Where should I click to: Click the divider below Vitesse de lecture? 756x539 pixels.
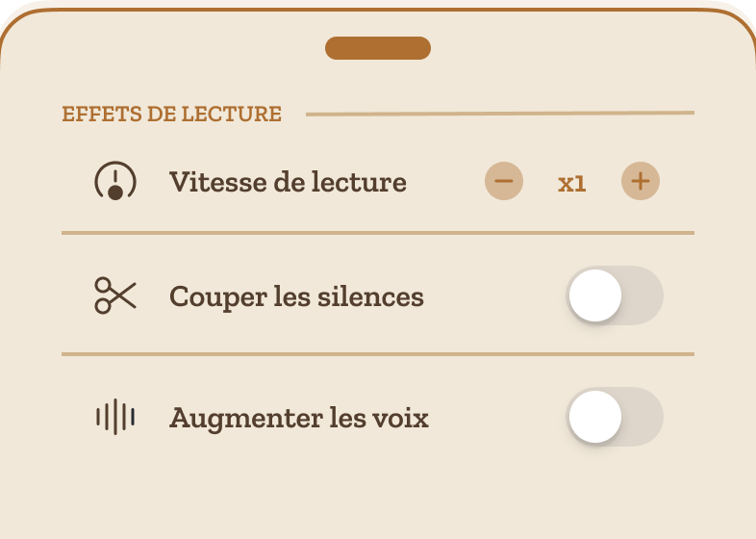tap(378, 233)
